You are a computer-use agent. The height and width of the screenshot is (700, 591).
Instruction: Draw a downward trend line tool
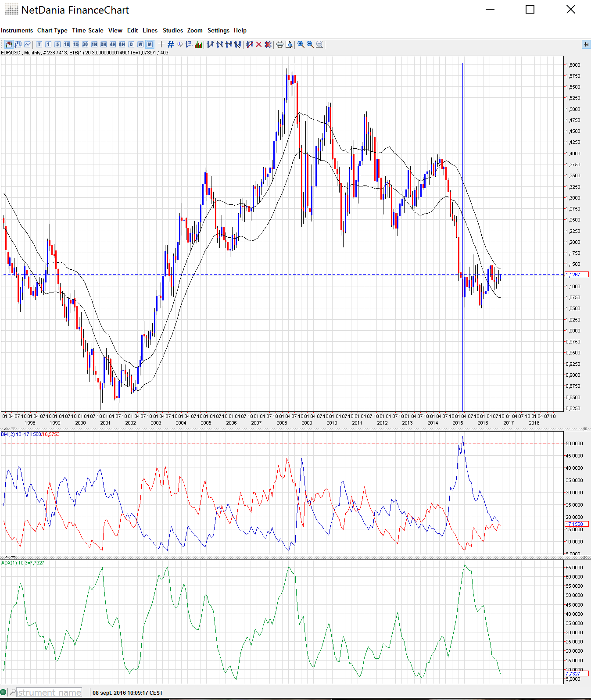tap(219, 44)
